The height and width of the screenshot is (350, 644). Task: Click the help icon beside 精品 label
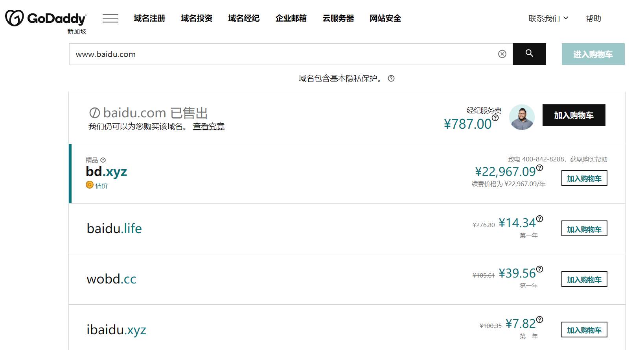point(103,160)
